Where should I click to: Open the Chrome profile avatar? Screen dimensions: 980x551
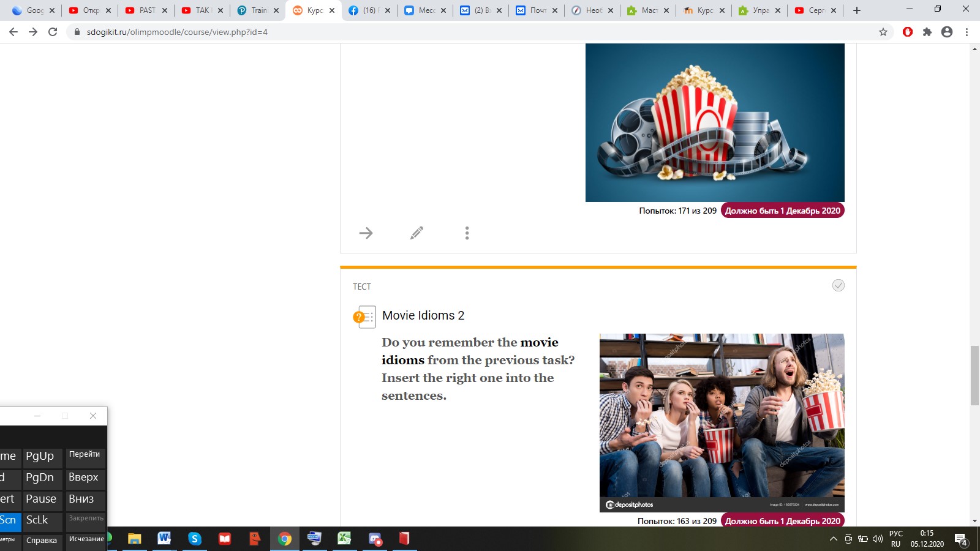[x=947, y=32]
